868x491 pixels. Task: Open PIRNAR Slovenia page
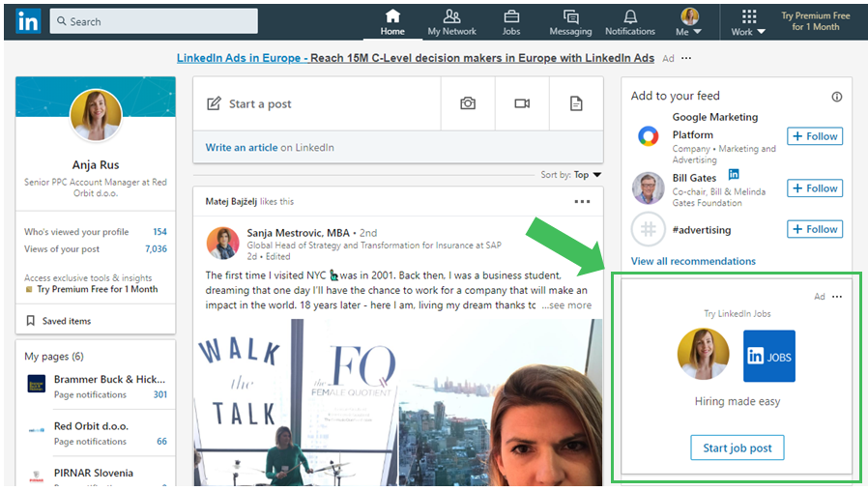(94, 473)
